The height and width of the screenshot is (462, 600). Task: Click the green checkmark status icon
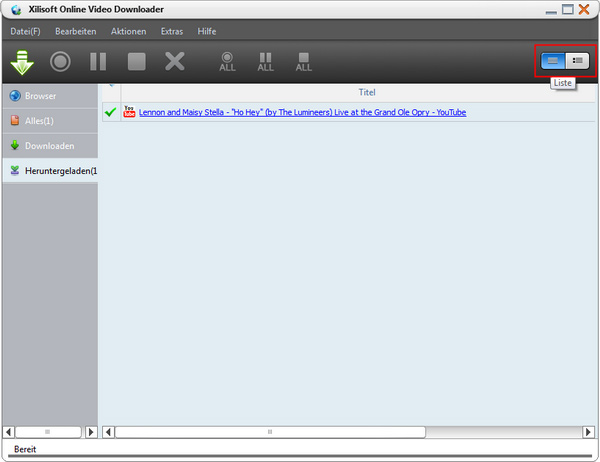[x=111, y=112]
